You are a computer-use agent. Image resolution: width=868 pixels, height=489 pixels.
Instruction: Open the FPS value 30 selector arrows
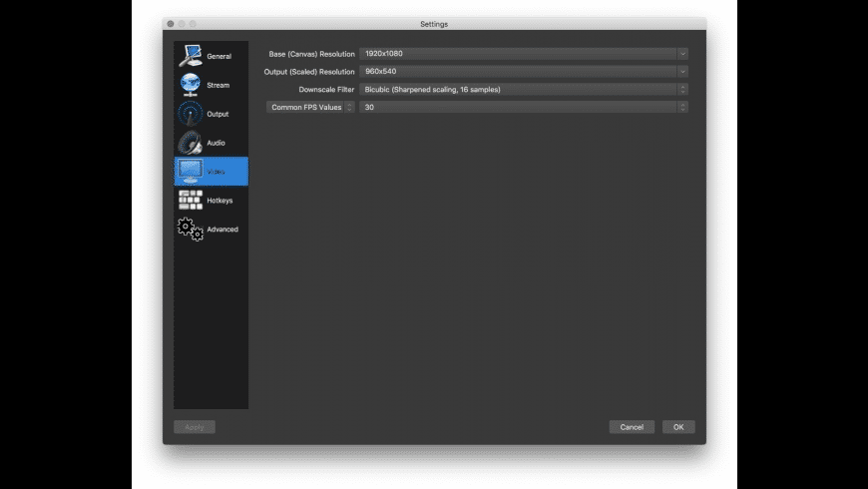click(x=682, y=107)
